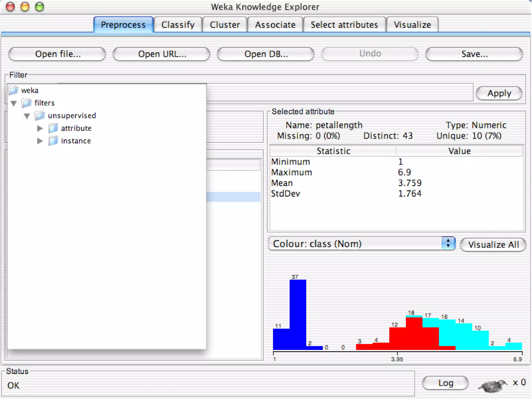
Task: Click the unsupervised folder icon
Action: pyautogui.click(x=40, y=116)
